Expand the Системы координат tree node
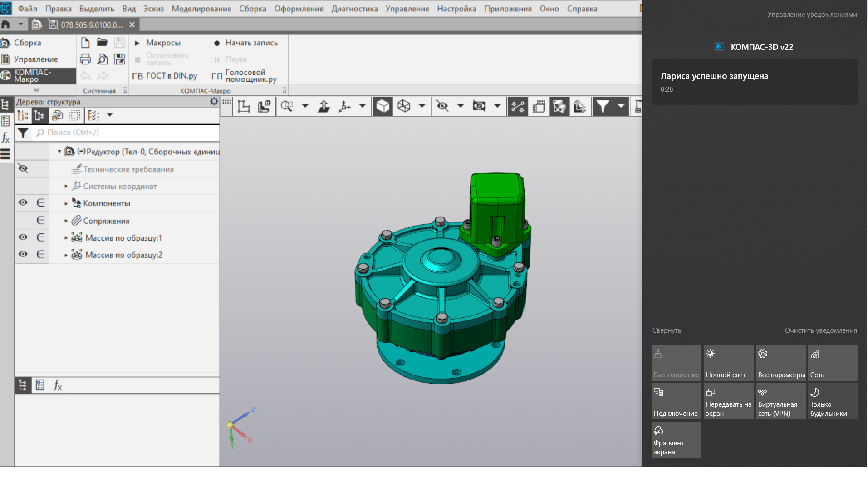 [x=66, y=187]
